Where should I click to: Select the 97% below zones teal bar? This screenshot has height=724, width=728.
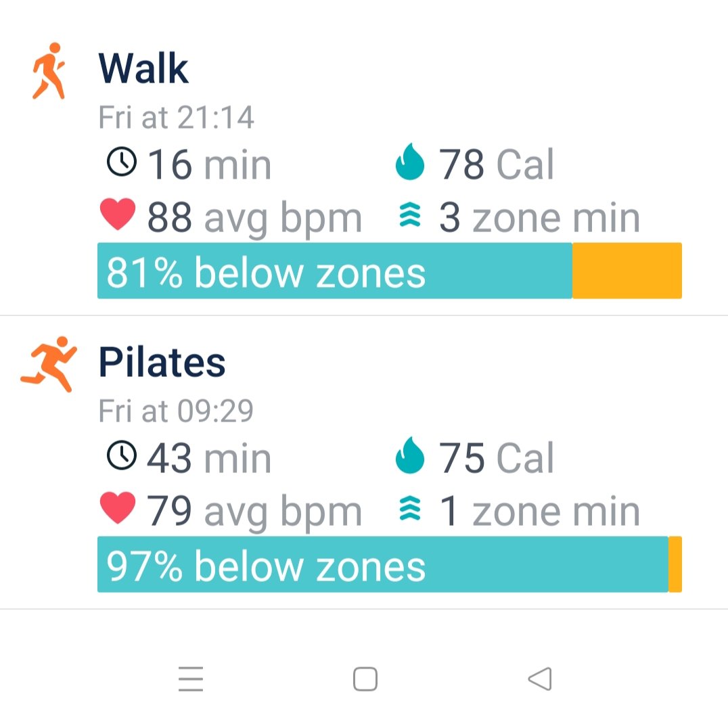pyautogui.click(x=382, y=564)
